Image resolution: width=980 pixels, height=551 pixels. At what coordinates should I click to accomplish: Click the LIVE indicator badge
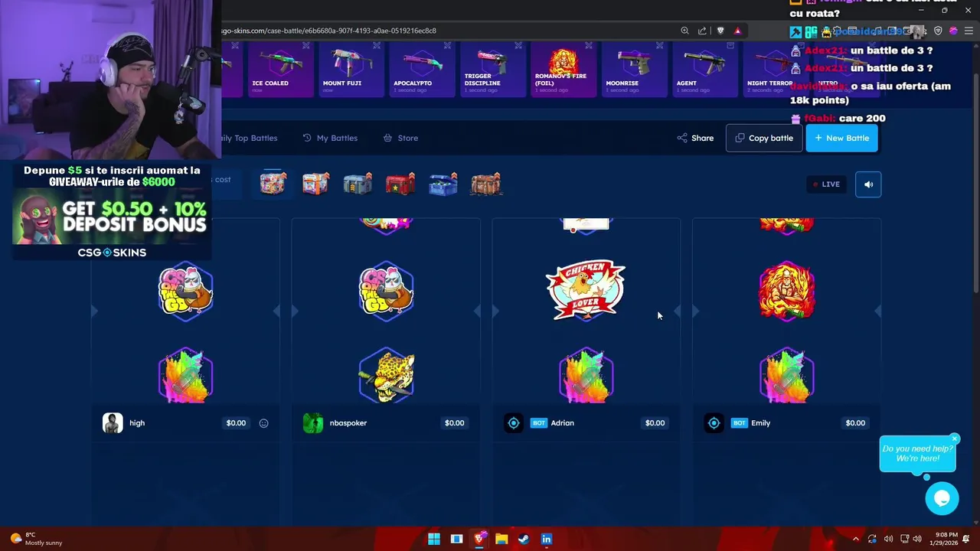[x=826, y=184]
